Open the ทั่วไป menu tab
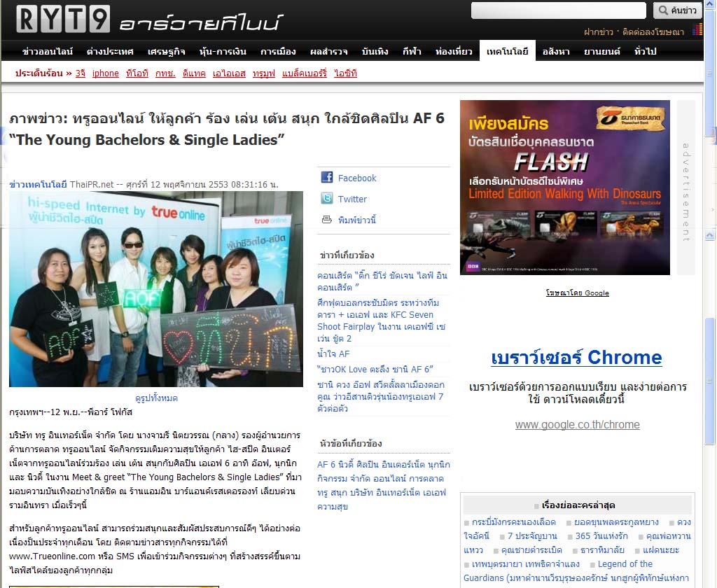This screenshot has width=717, height=588. tap(645, 51)
